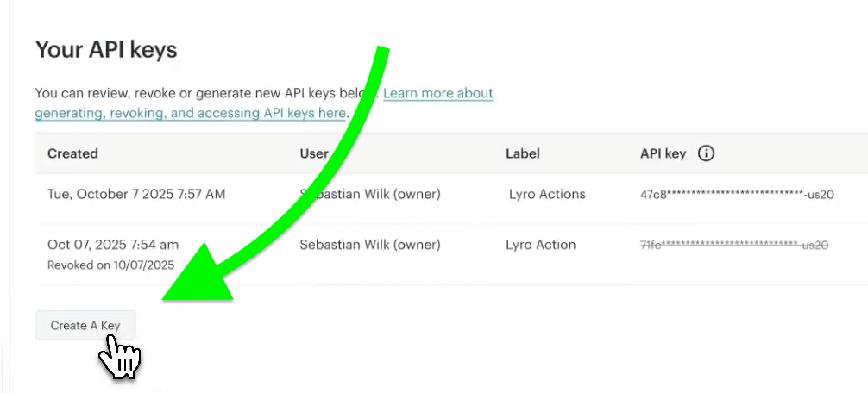Open the Learn more about API keys link
This screenshot has height=393, width=868.
(437, 93)
